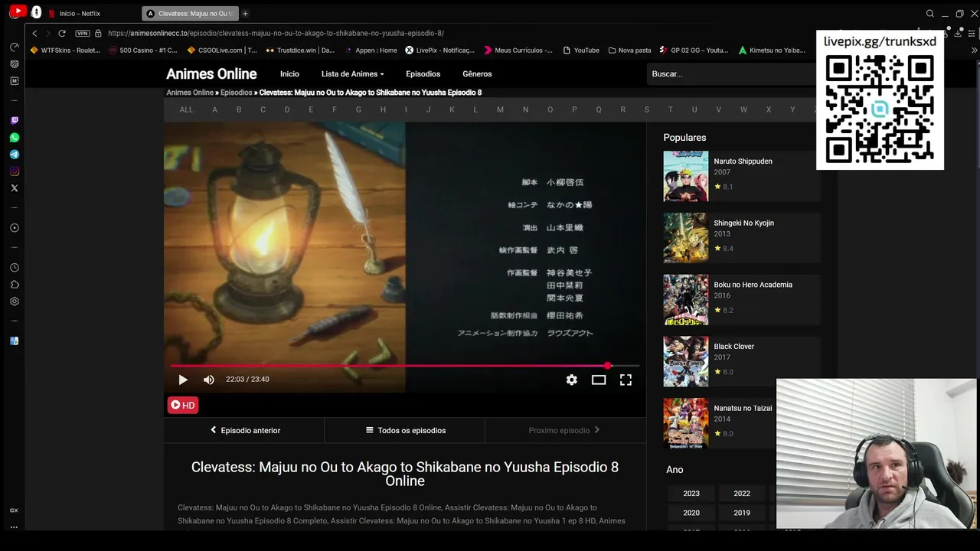Open LivePix Notificações bookmark
The height and width of the screenshot is (551, 980).
[x=439, y=50]
